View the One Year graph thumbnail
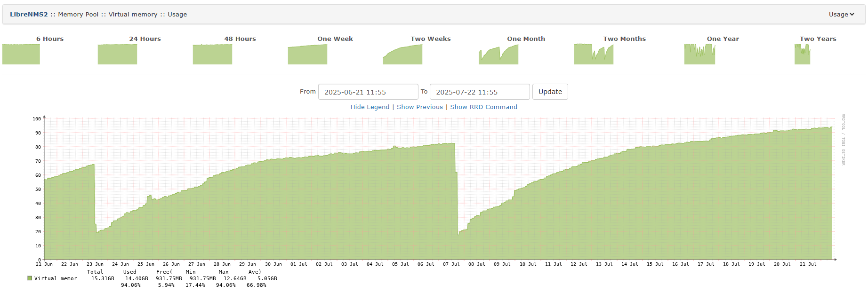Viewport: 868px width, 292px height. tap(699, 54)
